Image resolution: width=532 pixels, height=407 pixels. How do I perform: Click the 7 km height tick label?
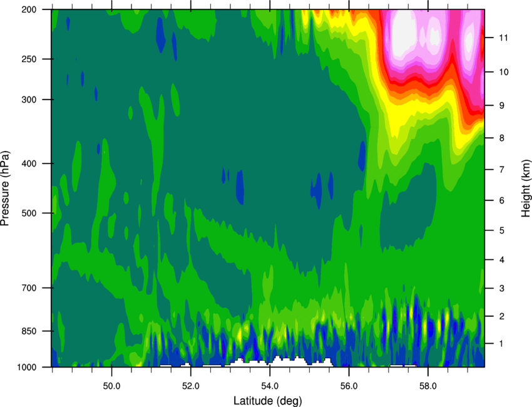click(x=502, y=169)
